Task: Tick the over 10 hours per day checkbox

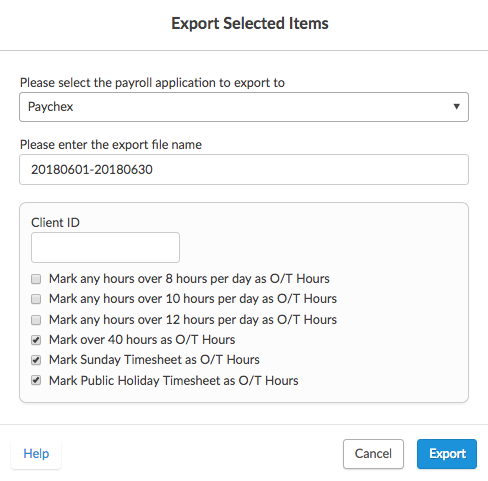Action: [36, 299]
